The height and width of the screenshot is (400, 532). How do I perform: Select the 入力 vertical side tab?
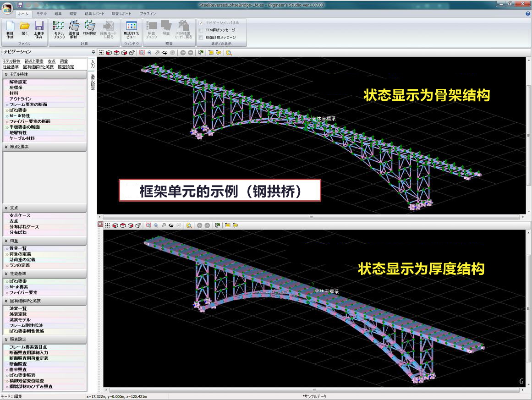click(x=92, y=64)
